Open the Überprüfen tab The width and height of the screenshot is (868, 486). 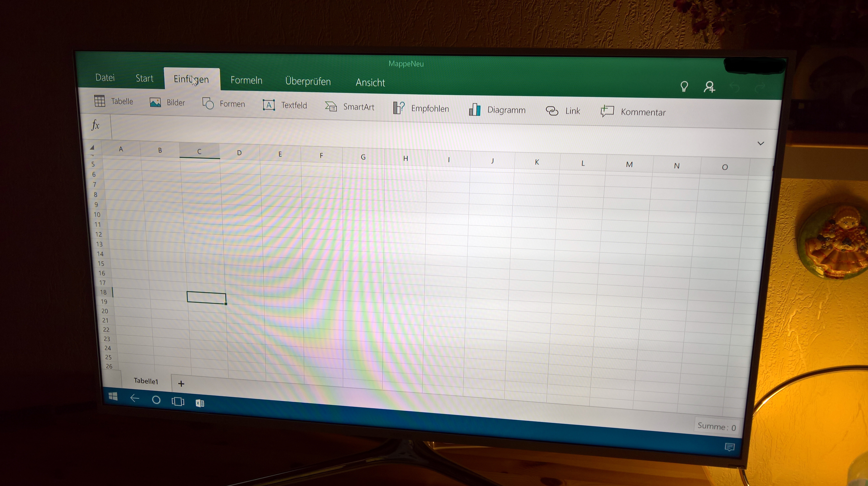[308, 81]
